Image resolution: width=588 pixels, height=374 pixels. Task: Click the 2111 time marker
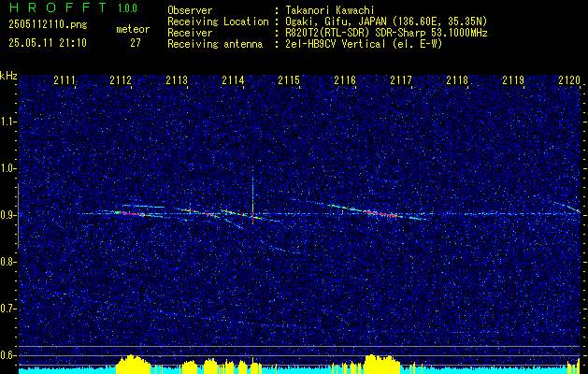coord(65,80)
